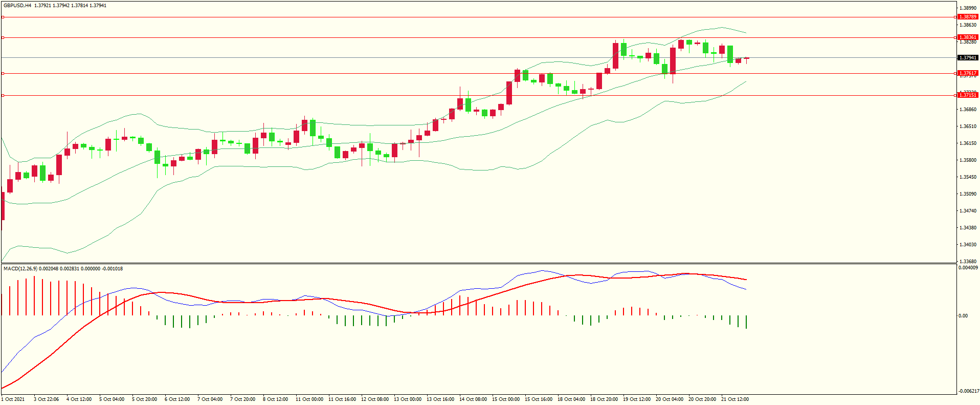Image resolution: width=980 pixels, height=405 pixels.
Task: Click the 1.36860 price scale value
Action: tap(968, 110)
